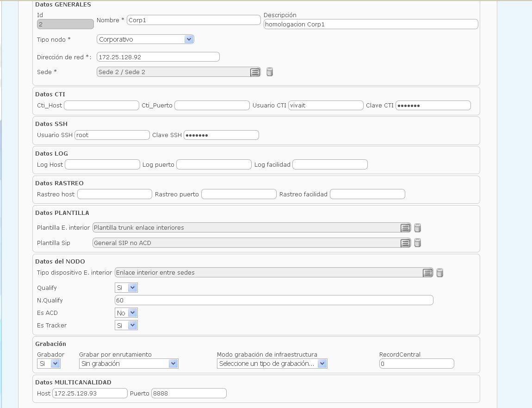Delete Plantilla E. interior with trash icon
The height and width of the screenshot is (408, 532).
tap(418, 227)
